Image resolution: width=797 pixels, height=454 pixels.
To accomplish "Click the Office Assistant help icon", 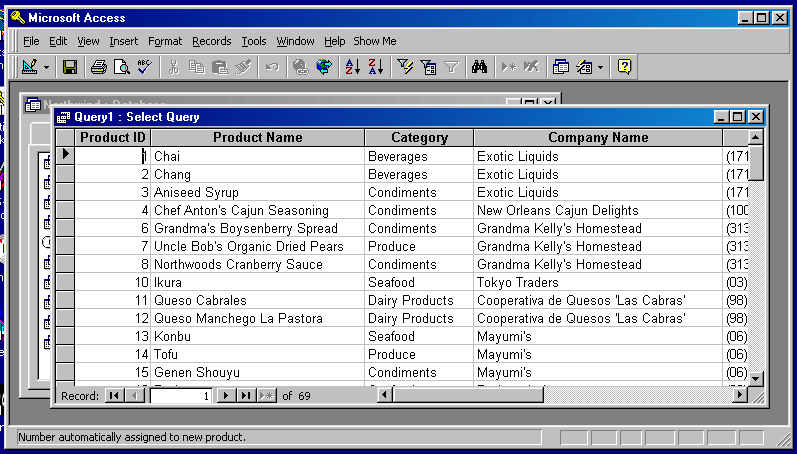I will (624, 67).
